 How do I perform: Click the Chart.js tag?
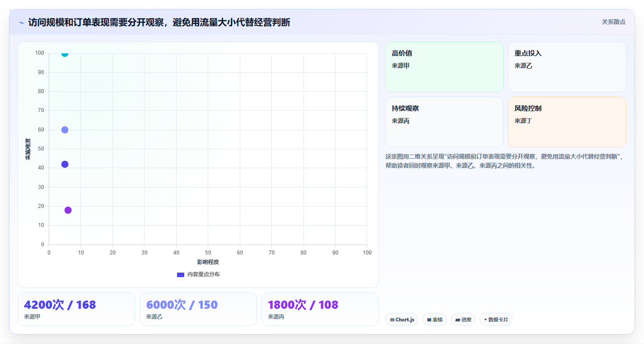[402, 320]
